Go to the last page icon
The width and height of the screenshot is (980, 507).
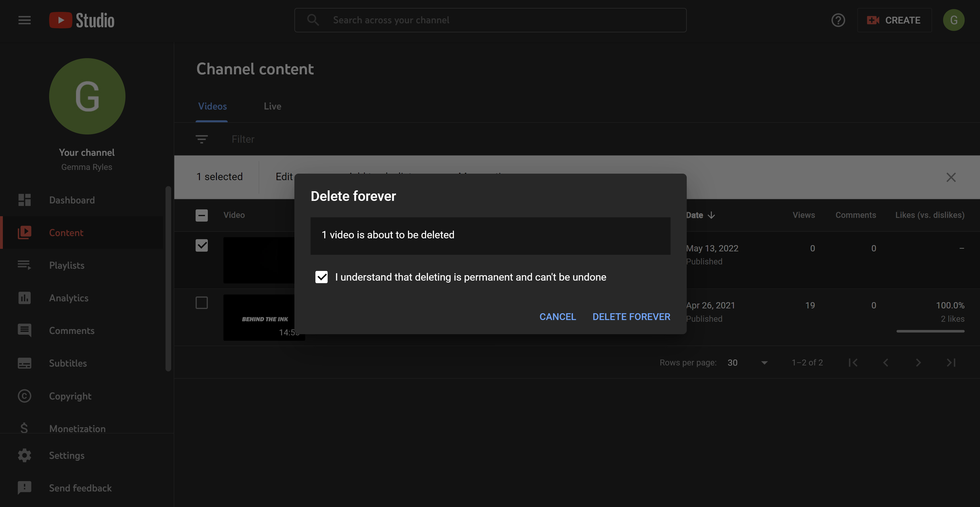[x=951, y=363]
